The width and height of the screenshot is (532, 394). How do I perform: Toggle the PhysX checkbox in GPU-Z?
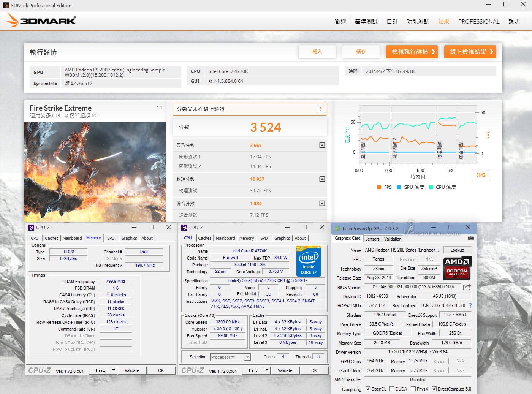coord(413,389)
